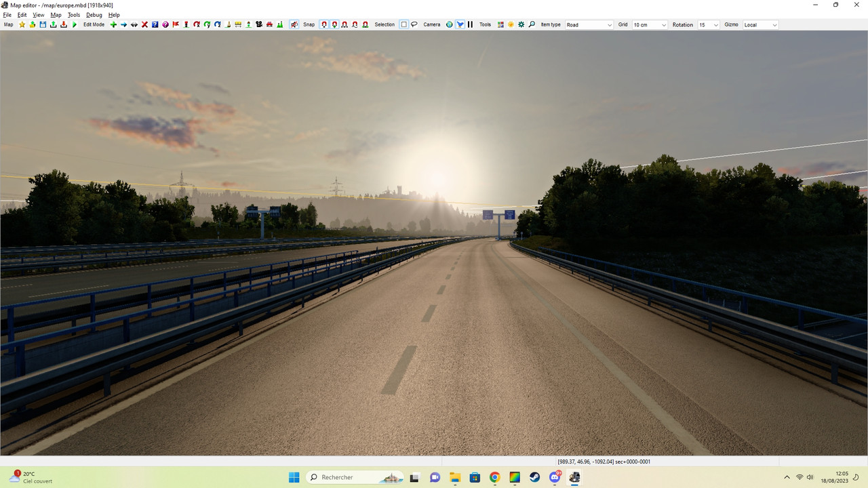Toggle the fourth Snap magnet option
868x488 pixels.
coord(355,24)
